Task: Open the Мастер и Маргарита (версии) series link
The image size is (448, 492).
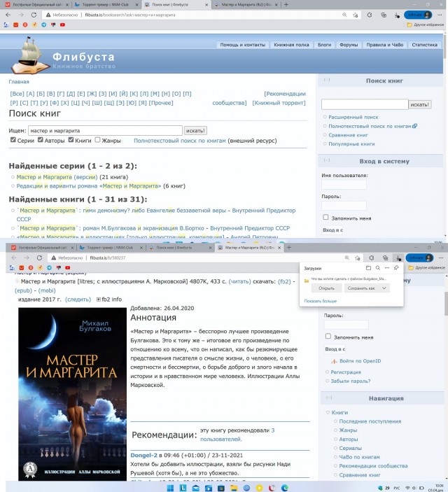Action: point(57,177)
